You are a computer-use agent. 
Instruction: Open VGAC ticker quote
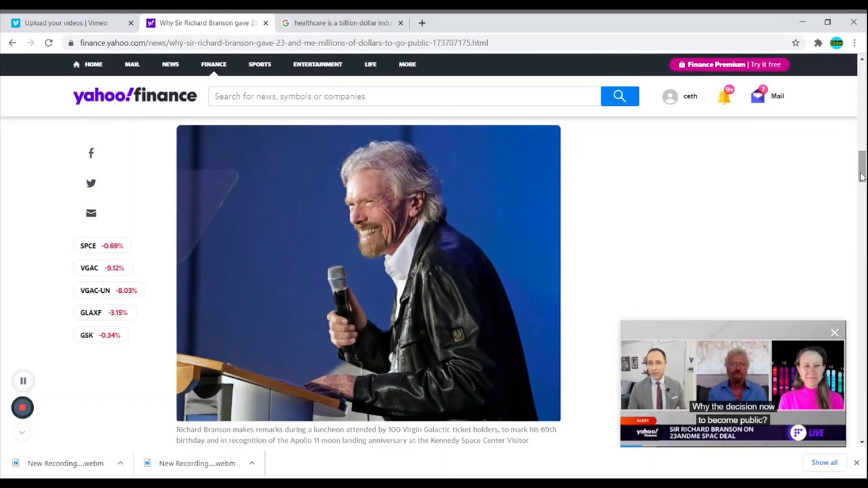click(102, 268)
